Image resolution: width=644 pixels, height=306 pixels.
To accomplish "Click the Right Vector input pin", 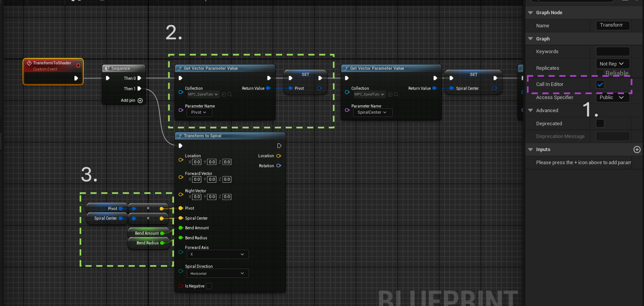I will pos(181,195).
